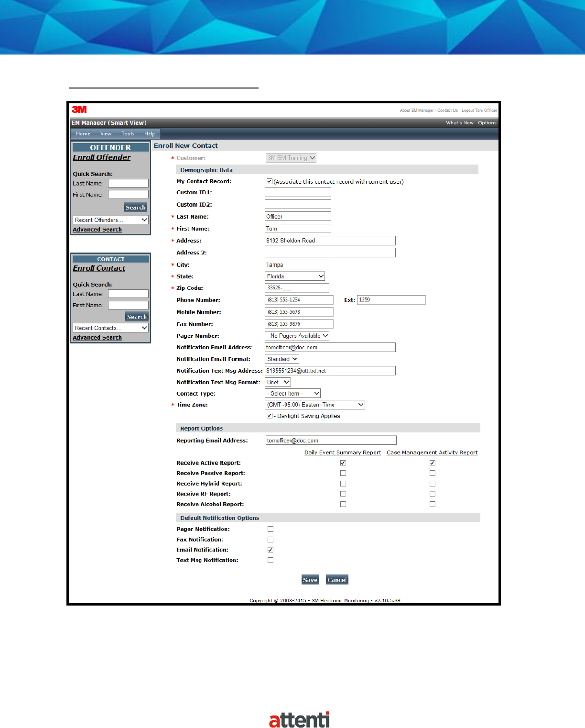Screen dimensions: 585x728
Task: Click the Custom ID2 field
Action: tap(298, 204)
